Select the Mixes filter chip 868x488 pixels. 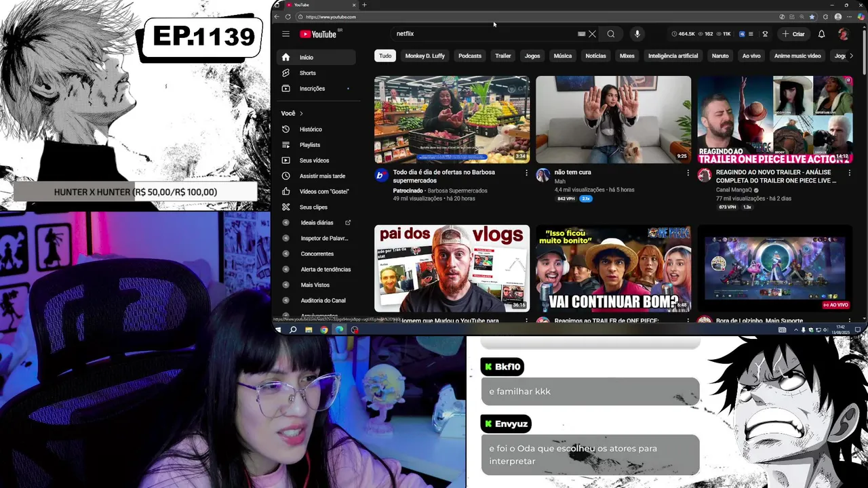(x=627, y=56)
